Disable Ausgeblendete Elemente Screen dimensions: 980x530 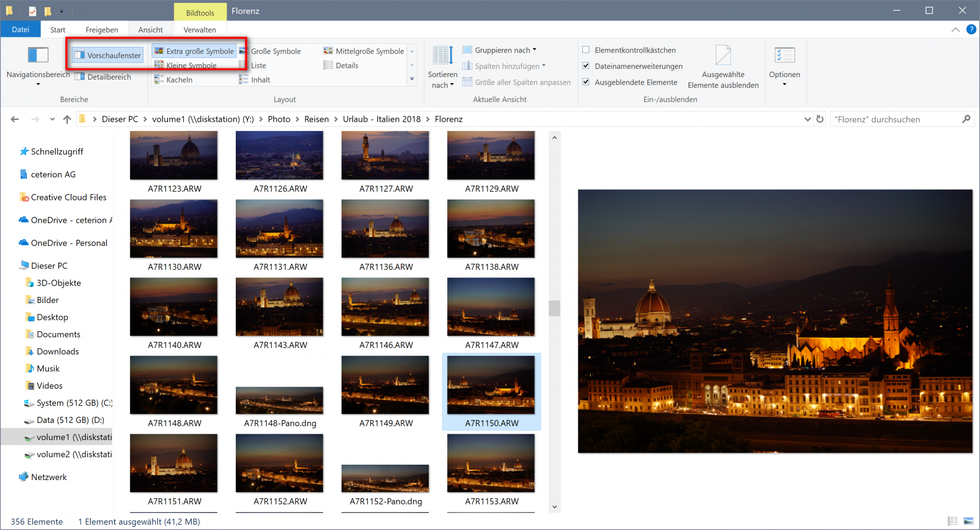tap(586, 82)
